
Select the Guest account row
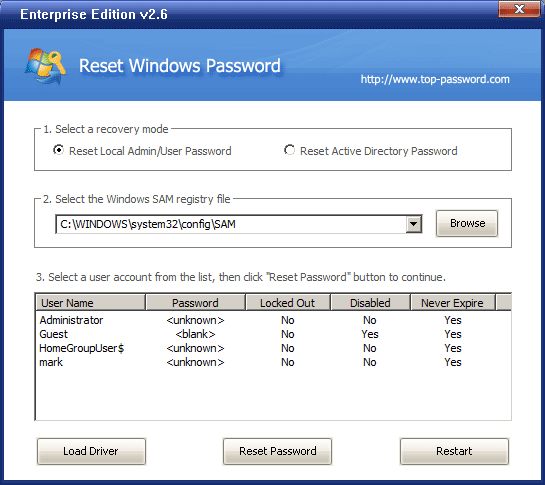point(273,334)
